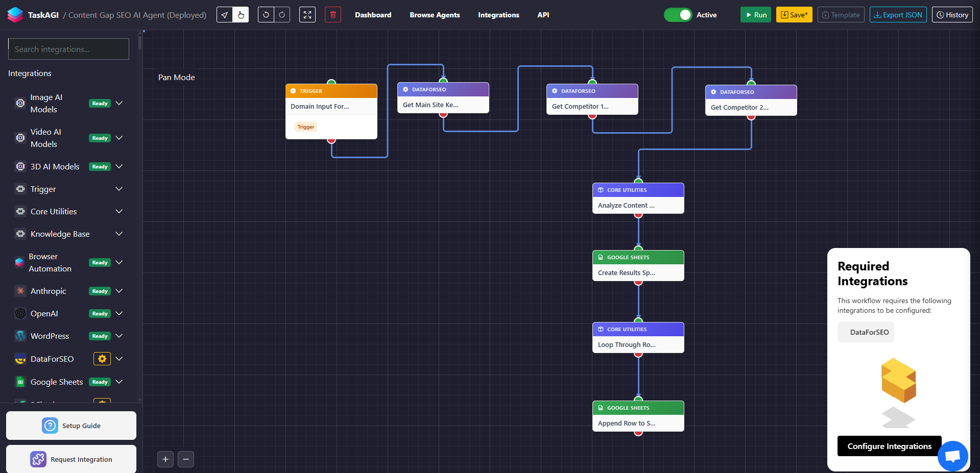980x473 pixels.
Task: Expand the Core Utilities section
Action: (x=119, y=211)
